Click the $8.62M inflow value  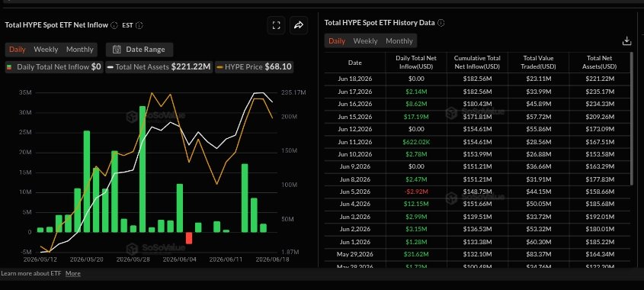416,104
